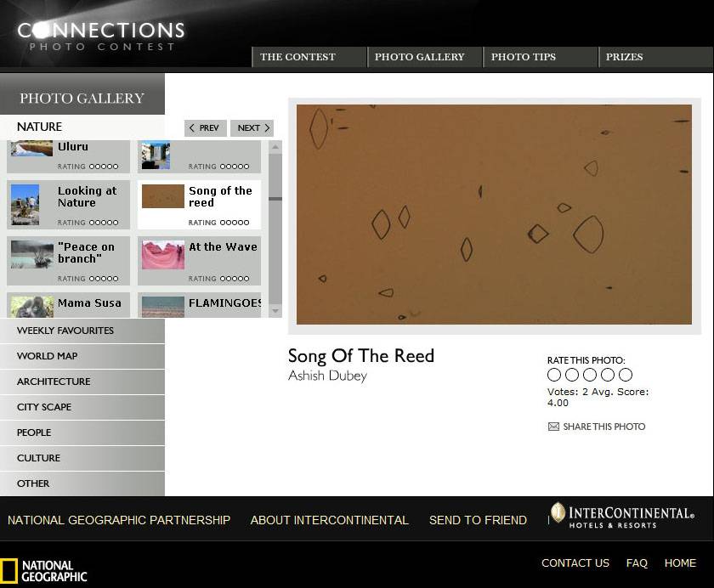The height and width of the screenshot is (588, 714).
Task: Rate this photo three stars
Action: (590, 375)
